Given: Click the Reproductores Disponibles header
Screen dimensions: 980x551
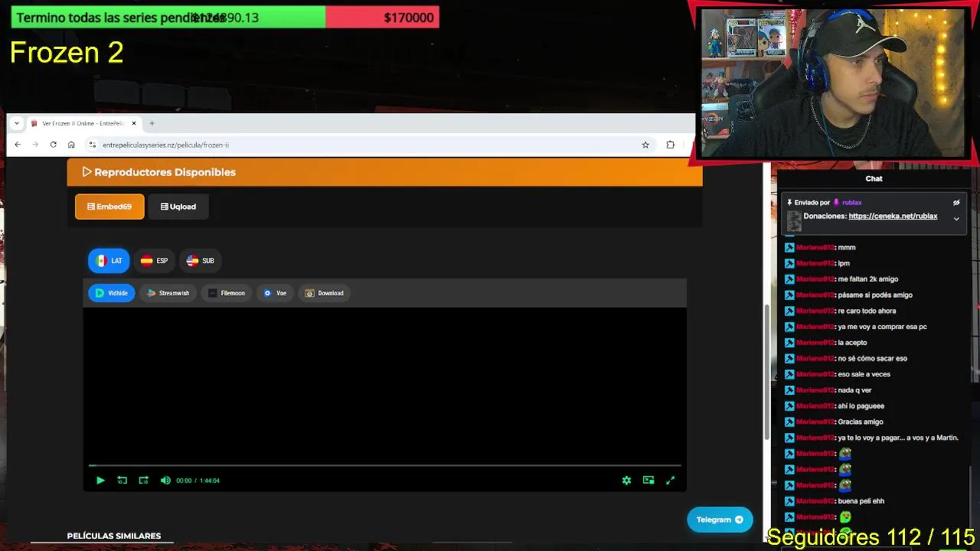Looking at the screenshot, I should 384,172.
